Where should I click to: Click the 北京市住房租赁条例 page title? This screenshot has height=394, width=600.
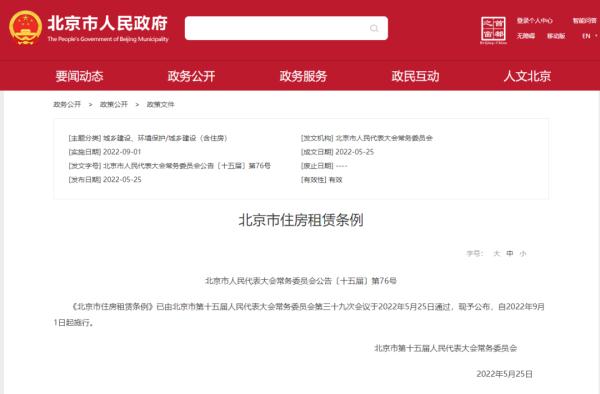click(x=301, y=220)
